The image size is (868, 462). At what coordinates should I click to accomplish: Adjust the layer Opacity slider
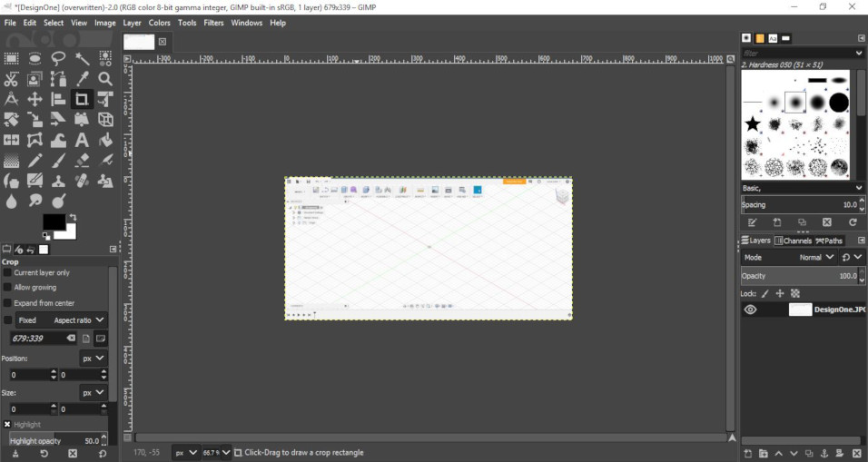coord(799,276)
